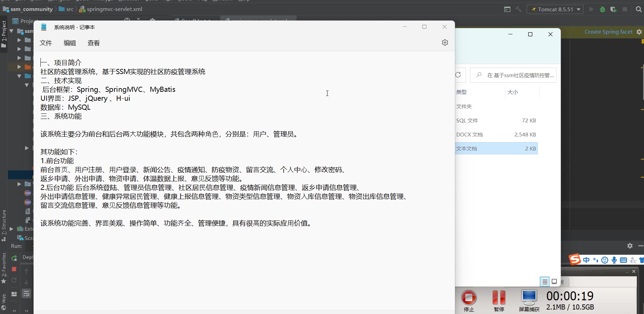Run Tomcat with coverage icon
Image resolution: width=644 pixels, height=314 pixels.
point(614,9)
